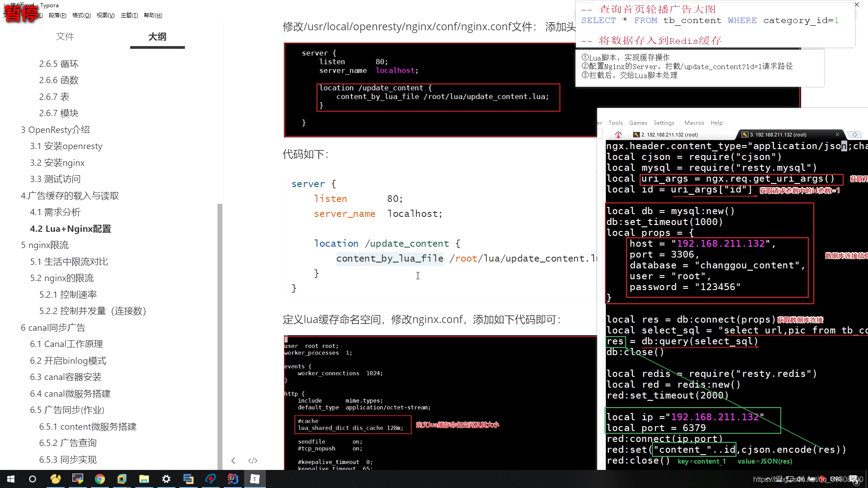Switch to Typora in the taskbar
This screenshot has height=488, width=868.
[x=255, y=479]
